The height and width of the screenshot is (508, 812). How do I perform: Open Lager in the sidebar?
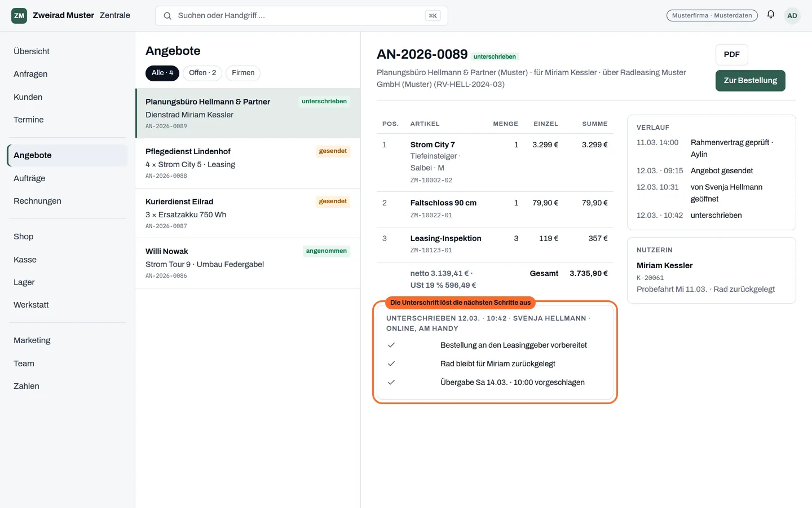pyautogui.click(x=68, y=282)
